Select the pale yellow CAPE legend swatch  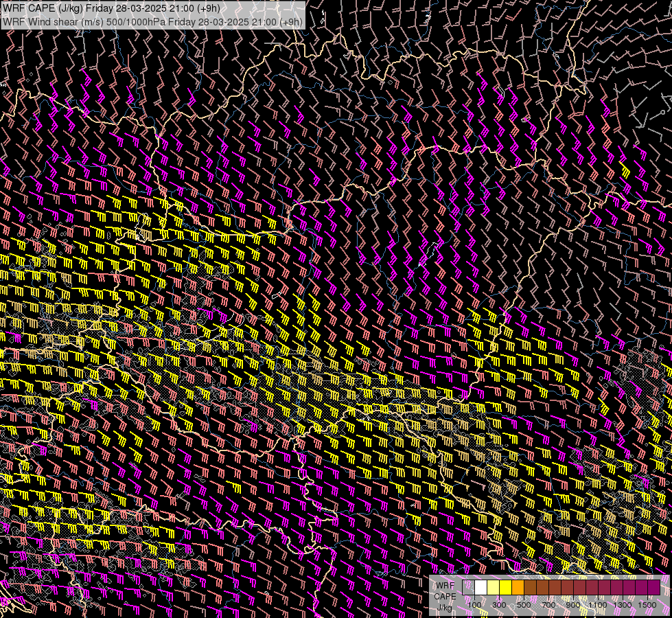[x=494, y=588]
